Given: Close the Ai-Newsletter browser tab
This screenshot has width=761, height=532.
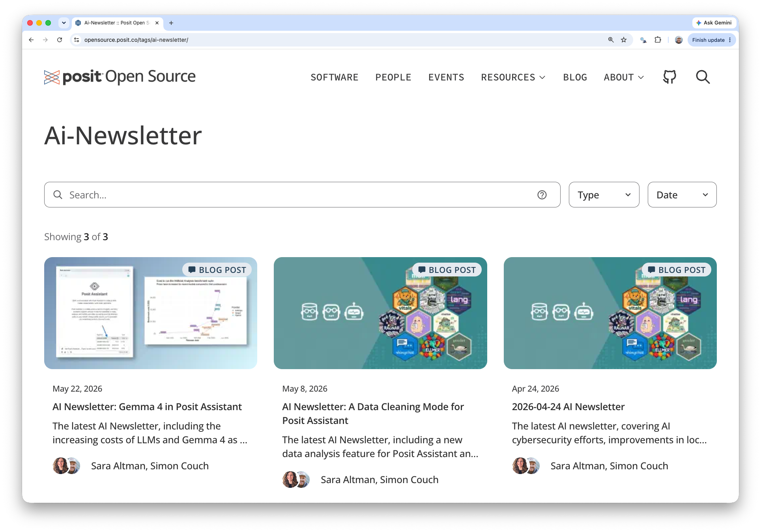Looking at the screenshot, I should click(157, 23).
